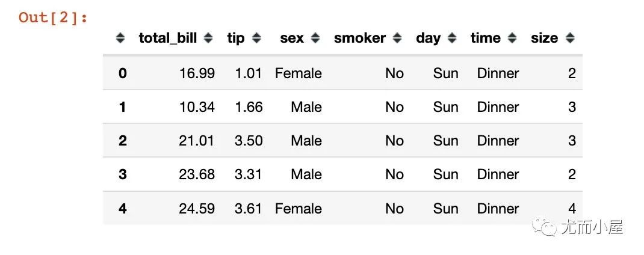Click the Out[2] output prompt
This screenshot has width=644, height=255.
[x=53, y=17]
